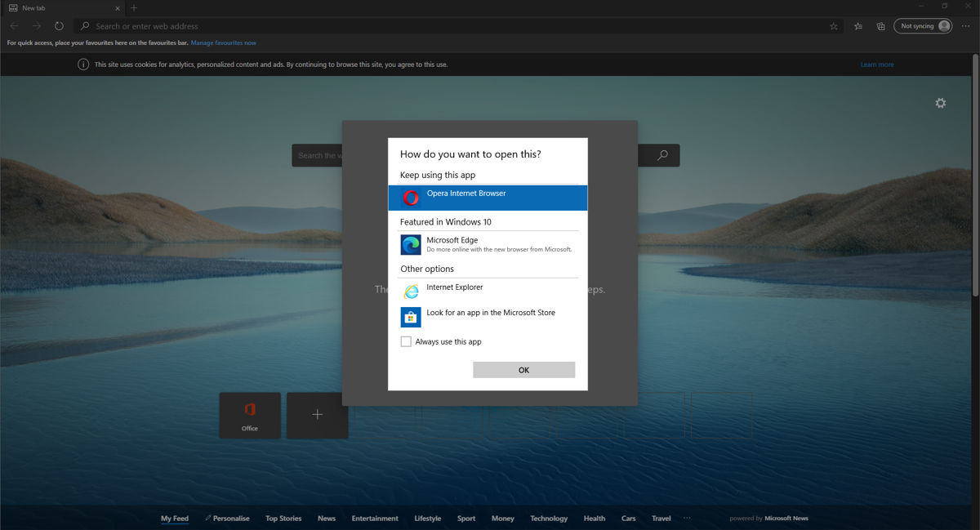Open page settings gear icon
Image resolution: width=980 pixels, height=530 pixels.
[940, 104]
